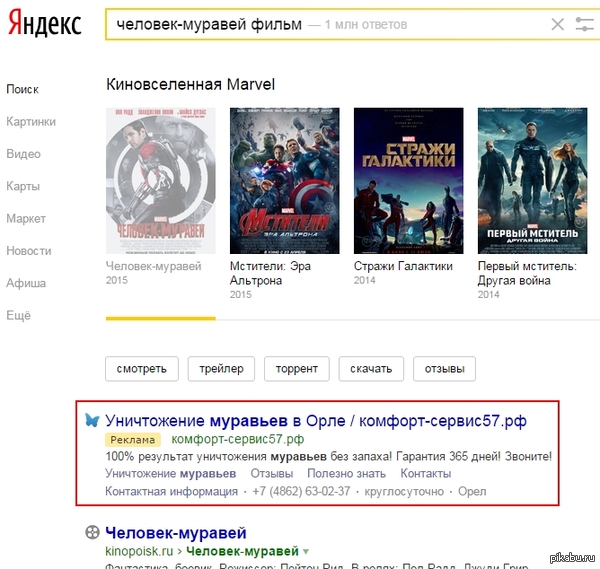Click the круглосуточно text in ad

click(x=404, y=491)
